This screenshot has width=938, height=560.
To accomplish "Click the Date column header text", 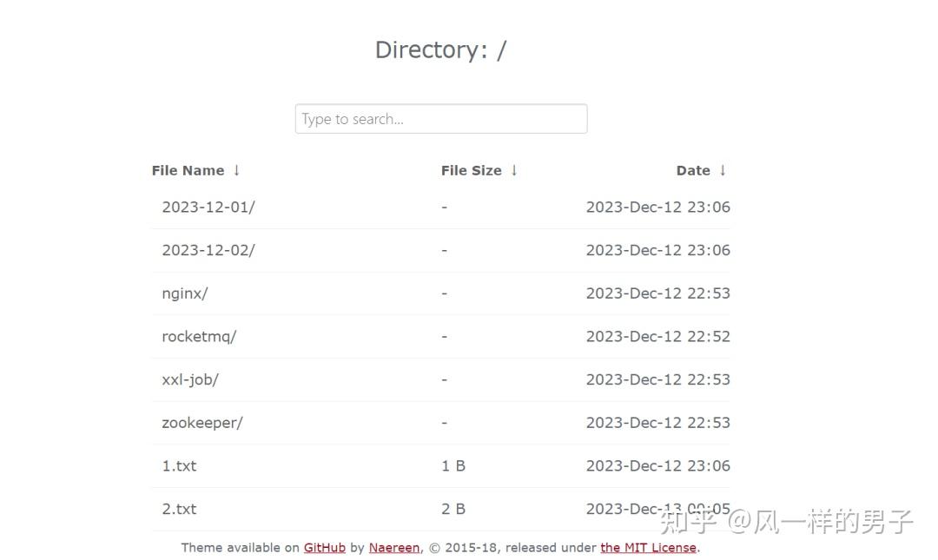I will click(693, 170).
